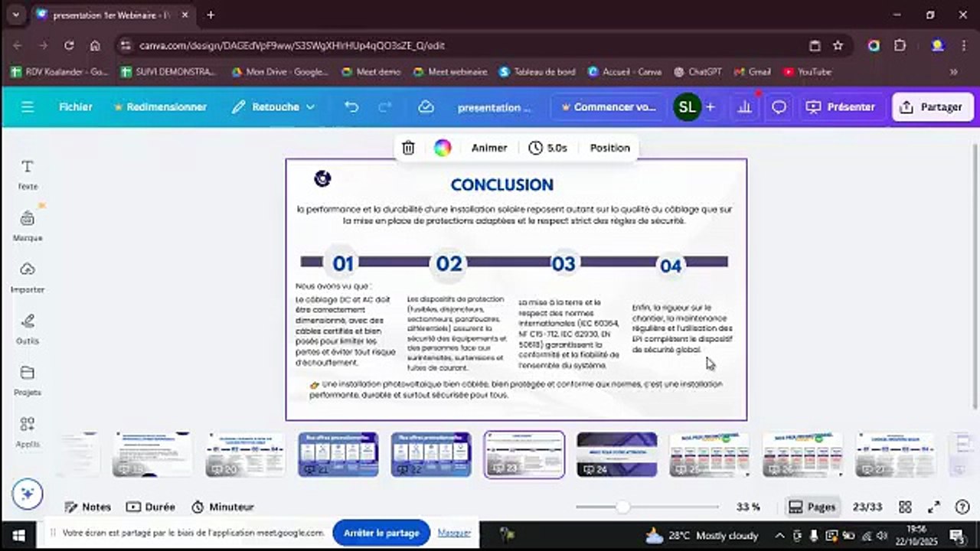Viewport: 980px width, 551px height.
Task: Click the Partager button
Action: coord(933,107)
